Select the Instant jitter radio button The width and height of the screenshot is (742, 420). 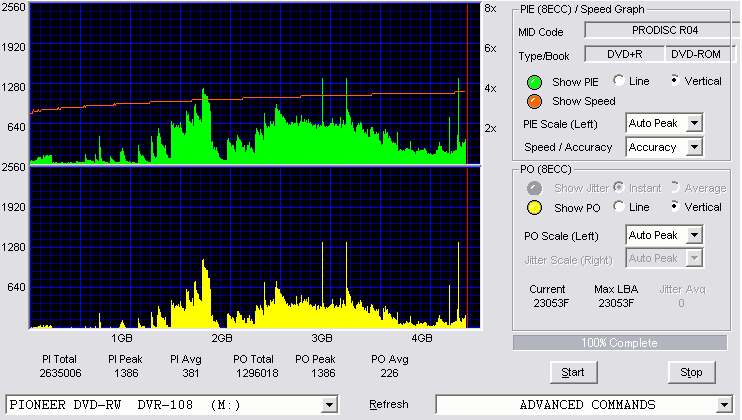point(618,187)
